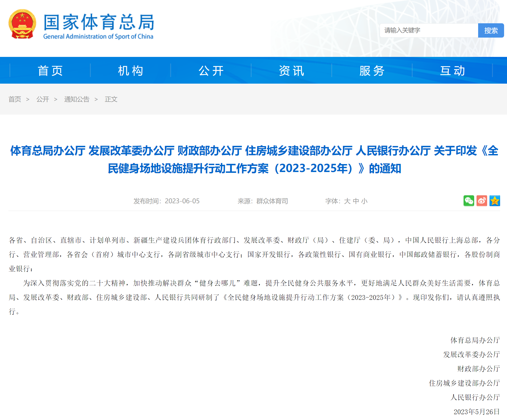This screenshot has height=420, width=507.
Task: Click the 体育总局办公厅 signature line
Action: [475, 340]
